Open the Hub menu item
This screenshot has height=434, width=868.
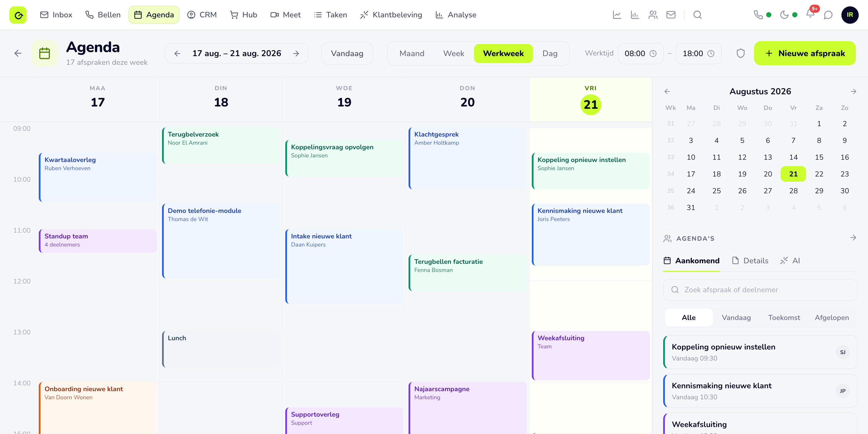point(243,15)
